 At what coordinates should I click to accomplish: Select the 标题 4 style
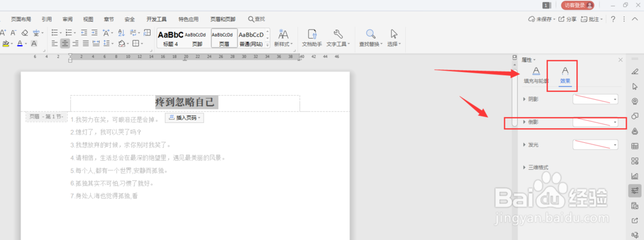pyautogui.click(x=171, y=38)
